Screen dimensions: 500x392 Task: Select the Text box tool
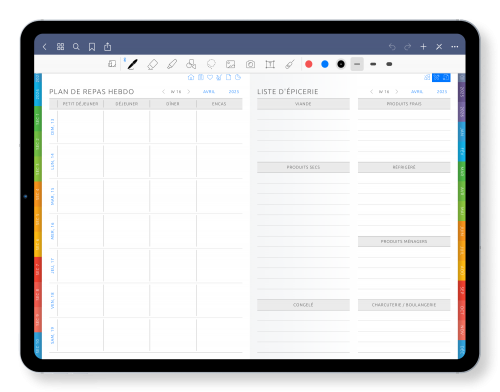[270, 64]
